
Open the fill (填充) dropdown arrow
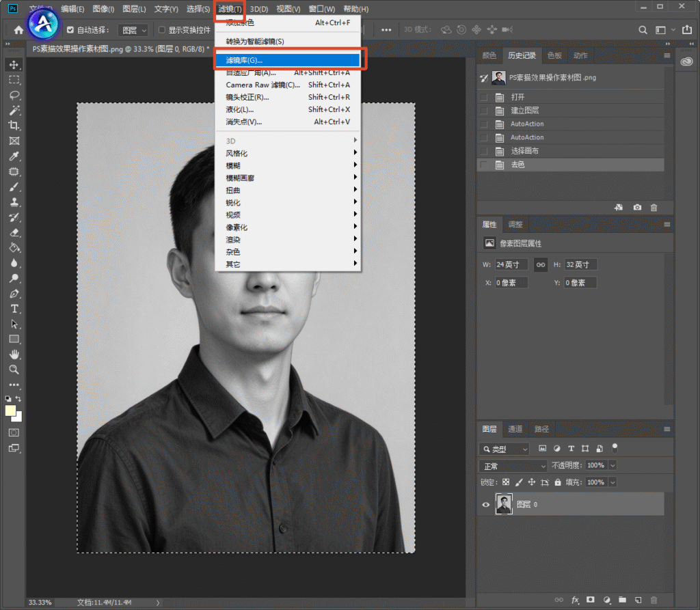click(613, 482)
